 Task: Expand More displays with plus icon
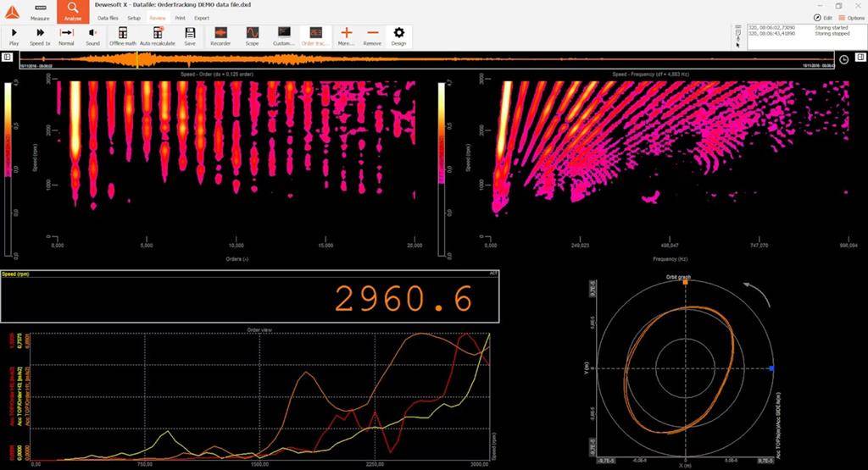(346, 36)
